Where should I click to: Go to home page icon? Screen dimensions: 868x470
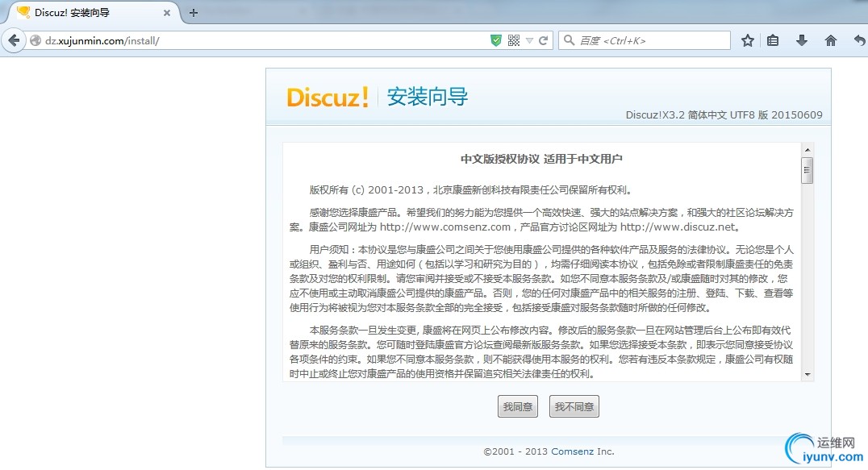pos(830,40)
